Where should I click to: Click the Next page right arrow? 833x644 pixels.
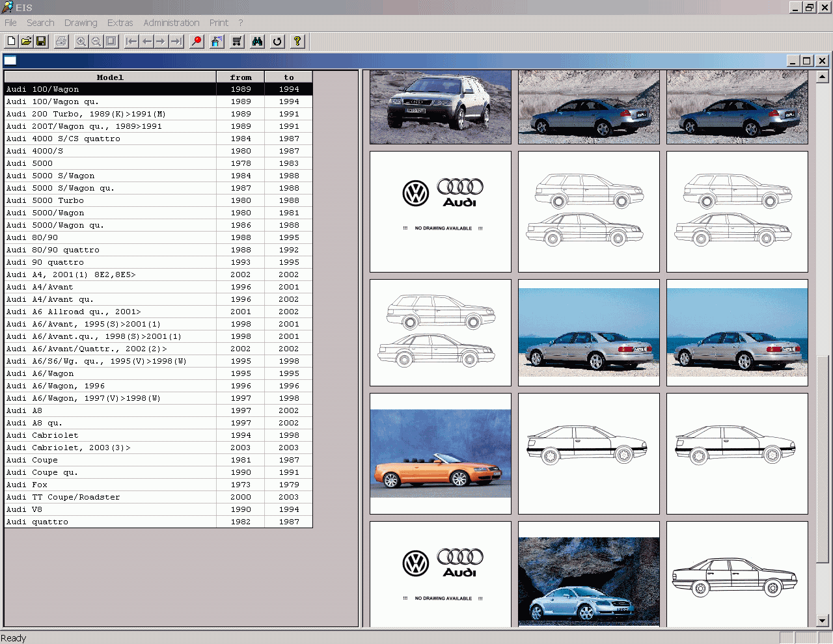coord(161,41)
